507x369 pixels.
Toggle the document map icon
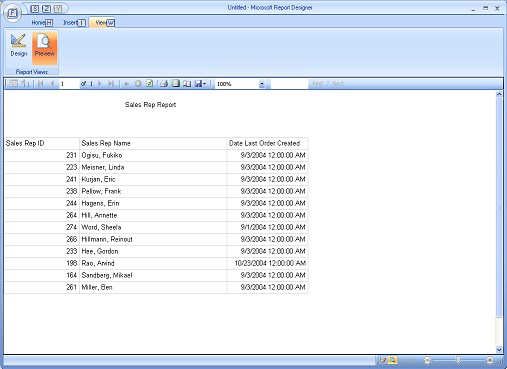pyautogui.click(x=13, y=84)
